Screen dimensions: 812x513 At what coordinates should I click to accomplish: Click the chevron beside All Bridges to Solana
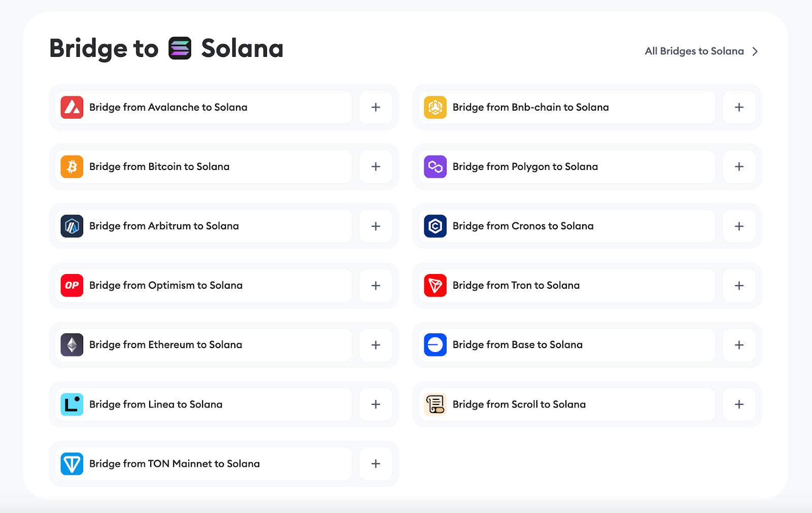tap(755, 51)
